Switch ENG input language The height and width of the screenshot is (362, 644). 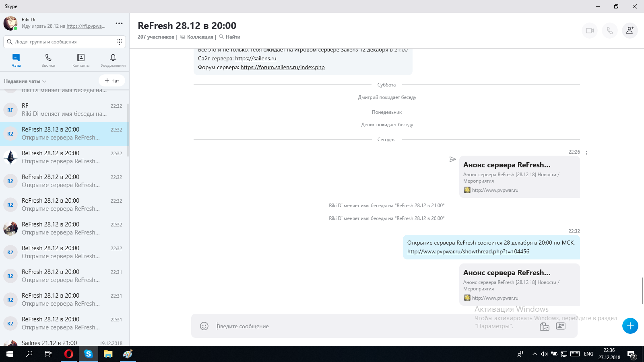tap(588, 354)
